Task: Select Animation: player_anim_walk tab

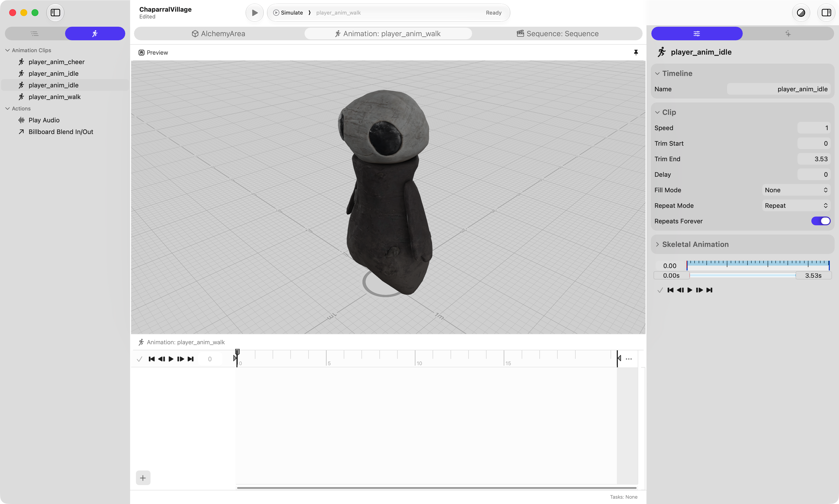Action: point(388,33)
